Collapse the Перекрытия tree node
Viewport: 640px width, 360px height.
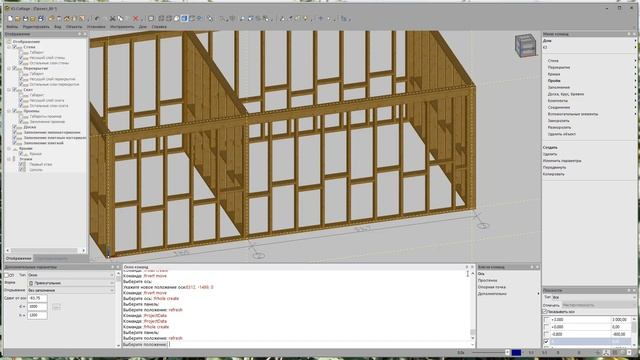coord(9,68)
